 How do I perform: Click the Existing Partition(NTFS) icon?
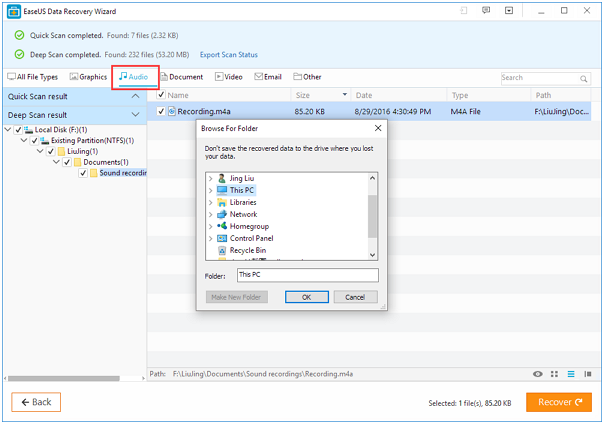(45, 141)
